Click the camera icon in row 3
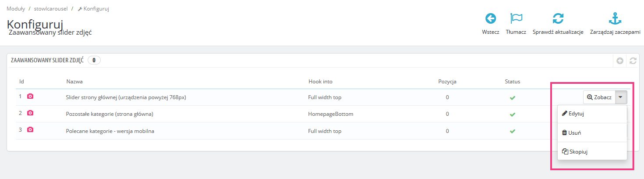Viewport: 644px width, 179px height. 30,130
